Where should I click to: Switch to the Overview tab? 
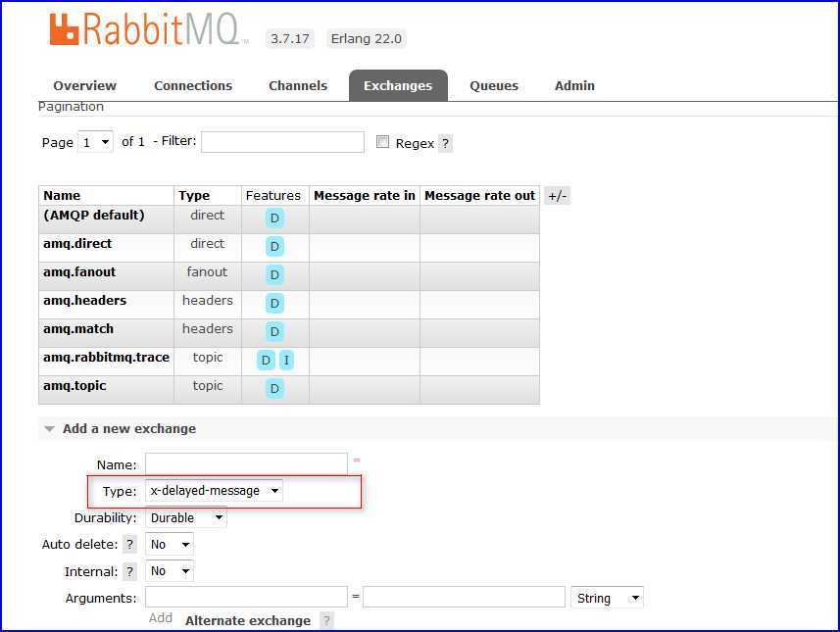click(x=84, y=85)
